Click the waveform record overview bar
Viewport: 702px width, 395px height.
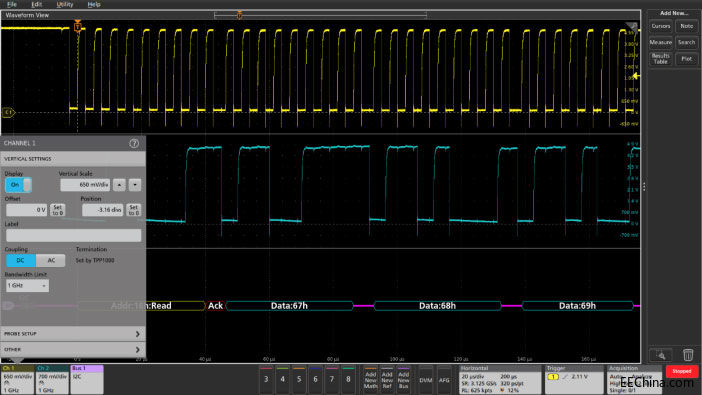tap(321, 15)
